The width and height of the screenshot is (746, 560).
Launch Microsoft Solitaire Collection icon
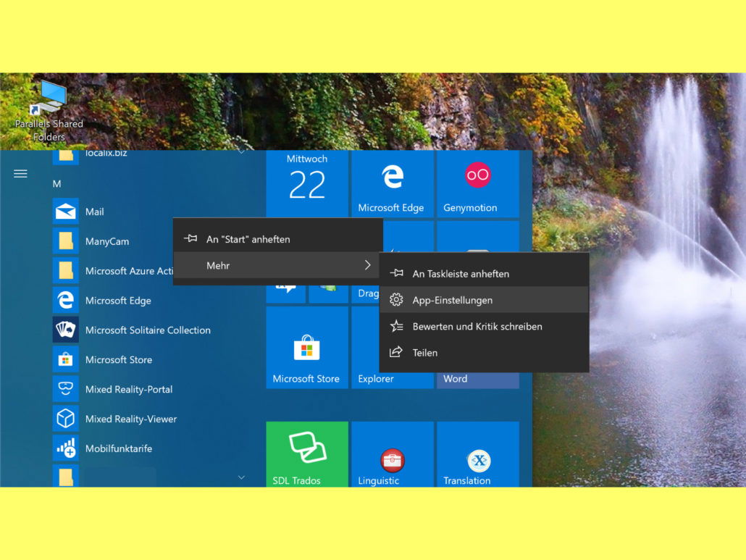pos(66,330)
